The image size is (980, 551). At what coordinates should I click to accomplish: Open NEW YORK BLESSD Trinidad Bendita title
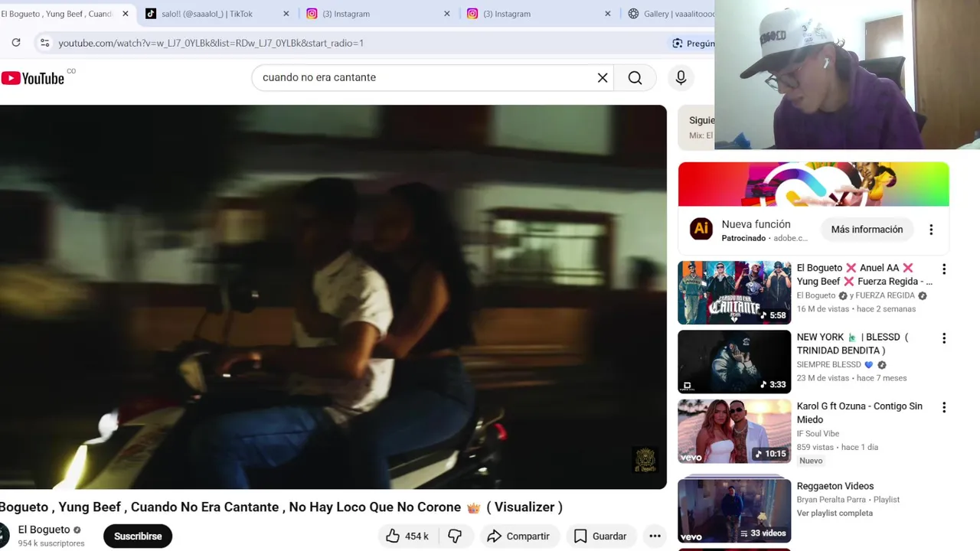[852, 344]
